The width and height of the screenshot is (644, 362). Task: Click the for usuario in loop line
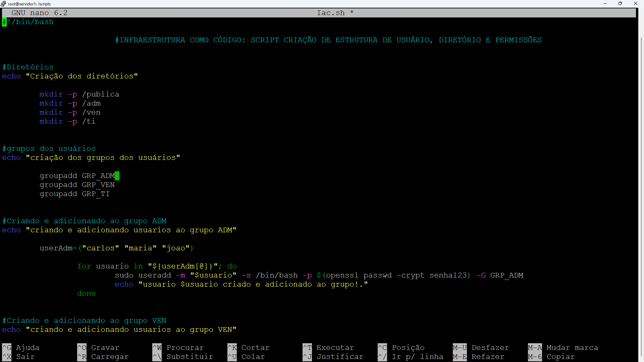click(157, 266)
